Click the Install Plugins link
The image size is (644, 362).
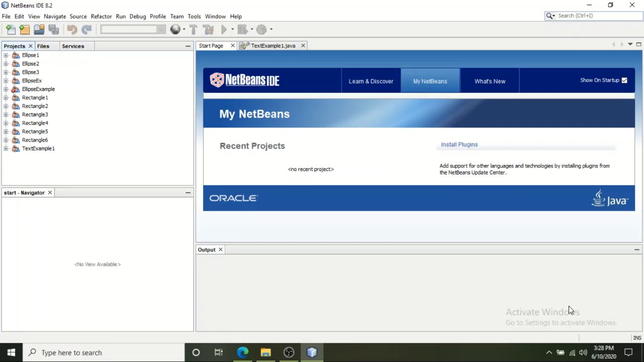point(459,144)
